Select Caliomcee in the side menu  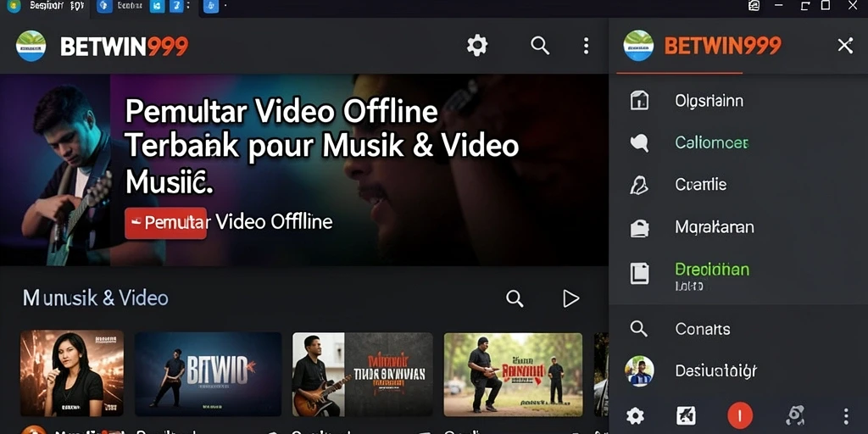(711, 142)
